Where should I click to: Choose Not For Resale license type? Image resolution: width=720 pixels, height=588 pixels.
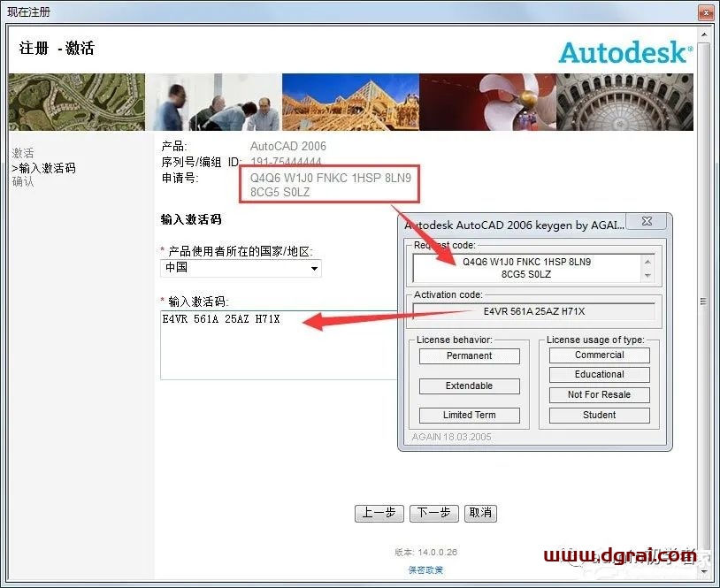599,394
